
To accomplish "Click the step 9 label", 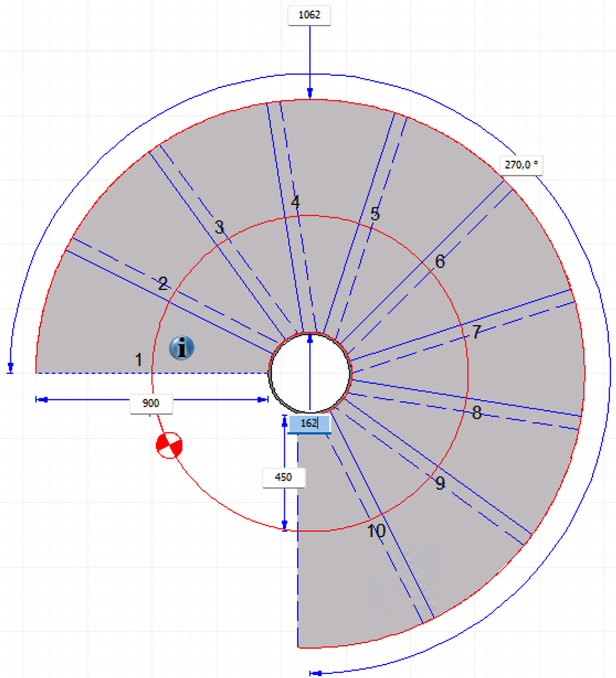I will 440,484.
